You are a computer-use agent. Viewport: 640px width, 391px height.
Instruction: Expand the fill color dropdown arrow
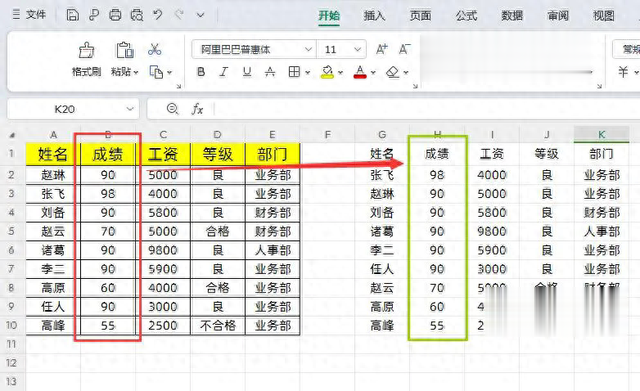tap(340, 73)
